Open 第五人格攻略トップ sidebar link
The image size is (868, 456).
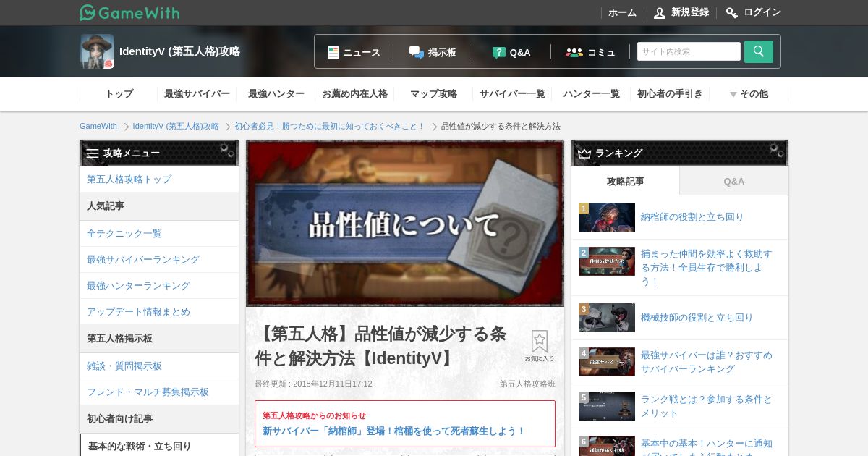click(129, 179)
